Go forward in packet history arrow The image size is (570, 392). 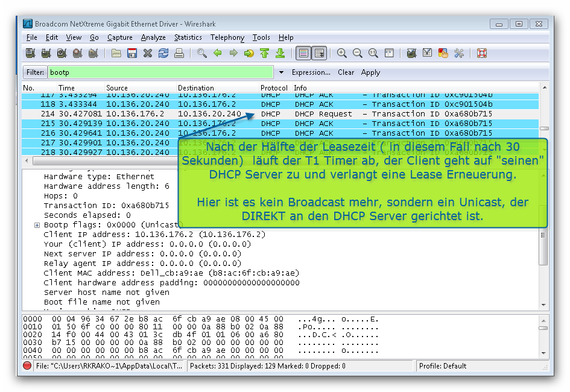click(x=233, y=54)
